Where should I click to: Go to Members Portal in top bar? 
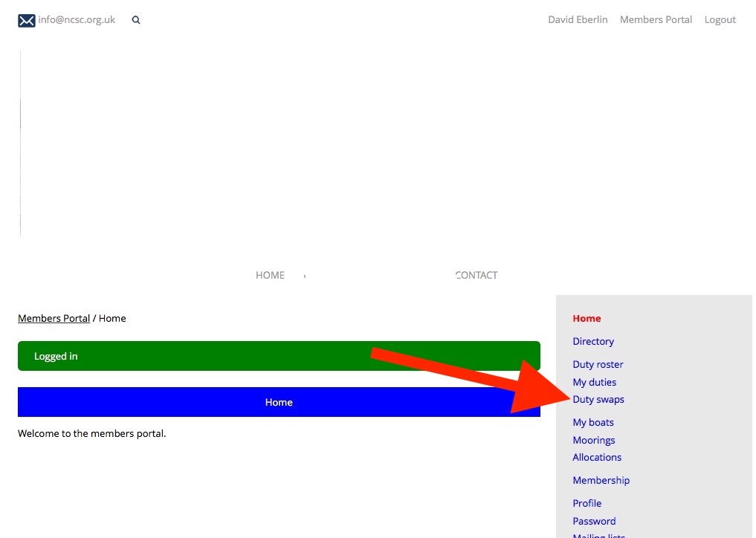pyautogui.click(x=656, y=20)
